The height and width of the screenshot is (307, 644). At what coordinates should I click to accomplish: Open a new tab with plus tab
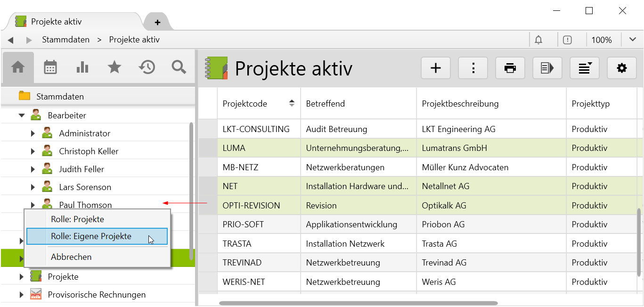point(157,22)
